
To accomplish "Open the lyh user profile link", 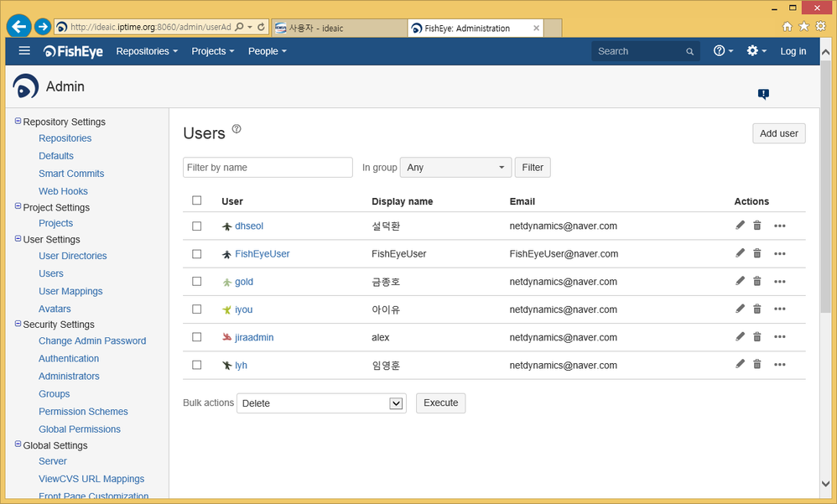I will 242,365.
